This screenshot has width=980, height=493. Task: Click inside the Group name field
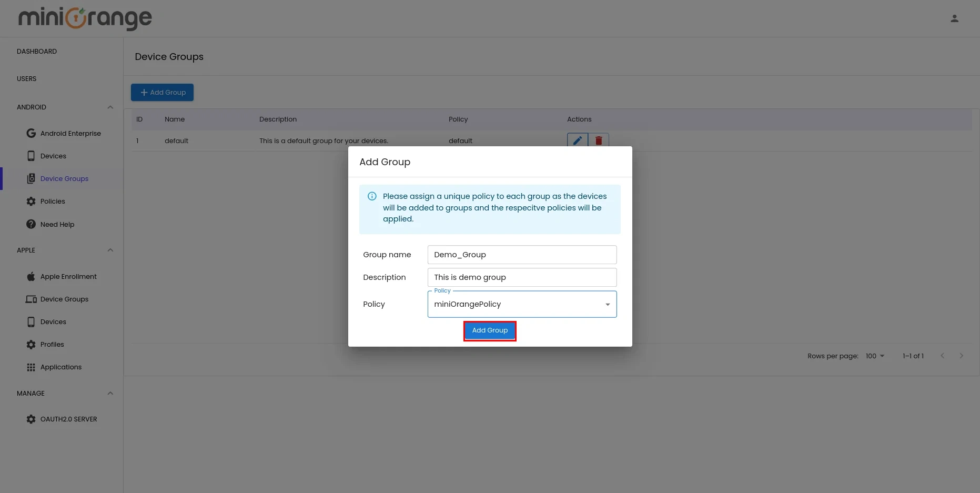521,255
